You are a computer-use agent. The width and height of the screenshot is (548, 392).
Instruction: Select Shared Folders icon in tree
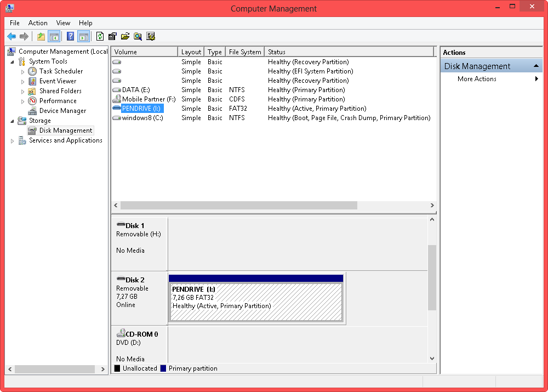(32, 91)
